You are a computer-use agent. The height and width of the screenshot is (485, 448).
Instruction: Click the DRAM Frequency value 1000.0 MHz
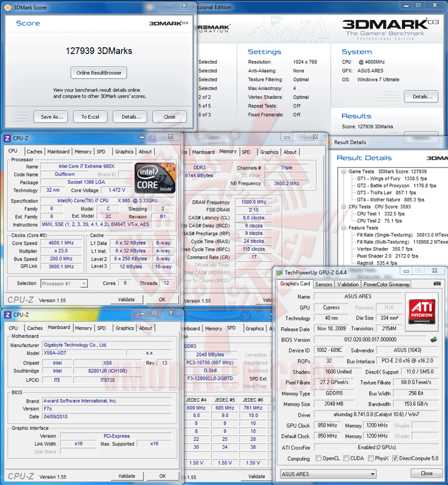pyautogui.click(x=254, y=201)
